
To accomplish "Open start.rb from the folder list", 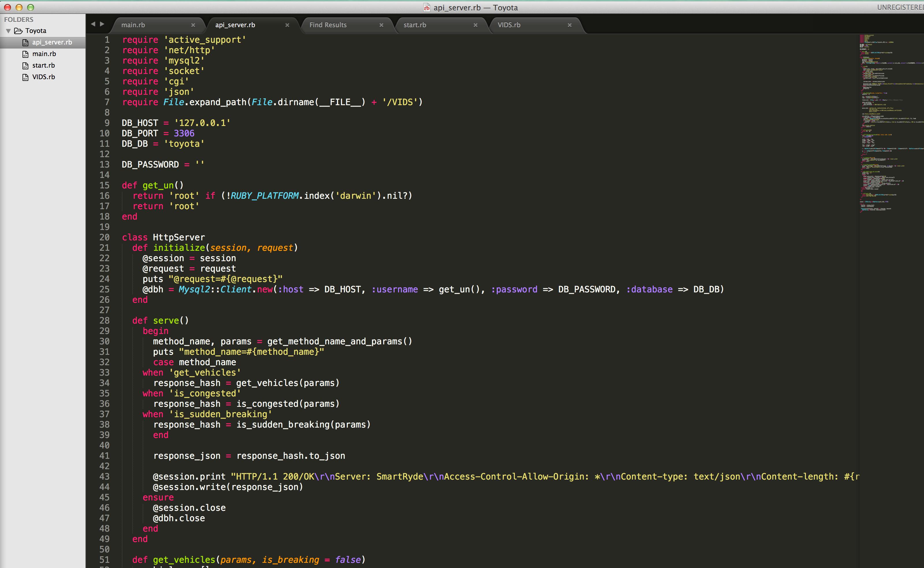I will (x=43, y=65).
